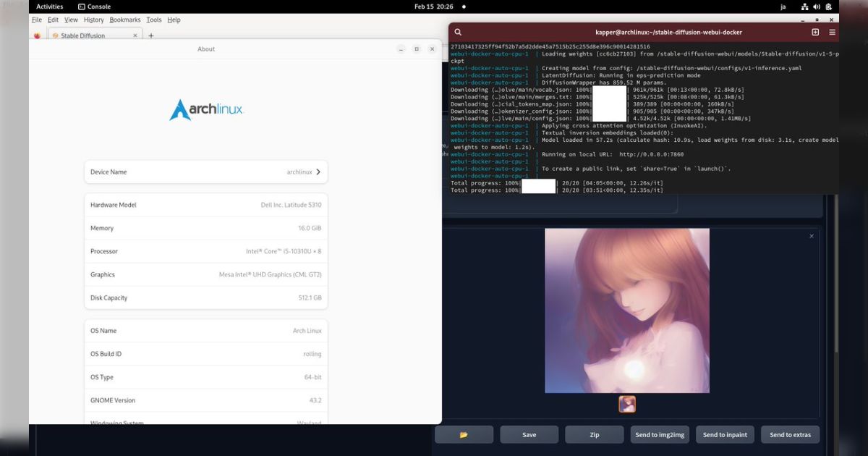Screen dimensions: 868x456
Task: Open the Console hamburger menu
Action: [x=832, y=32]
